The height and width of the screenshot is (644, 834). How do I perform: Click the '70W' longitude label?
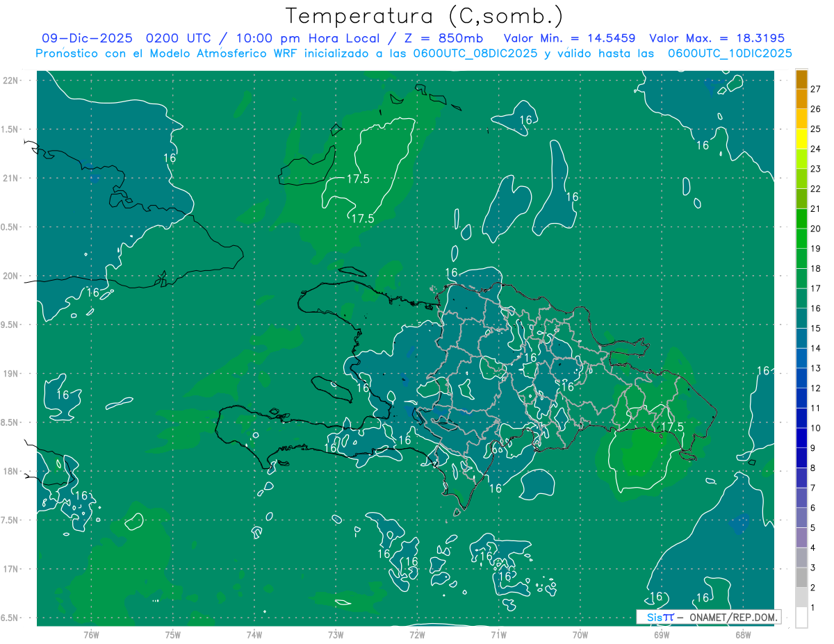pyautogui.click(x=580, y=635)
